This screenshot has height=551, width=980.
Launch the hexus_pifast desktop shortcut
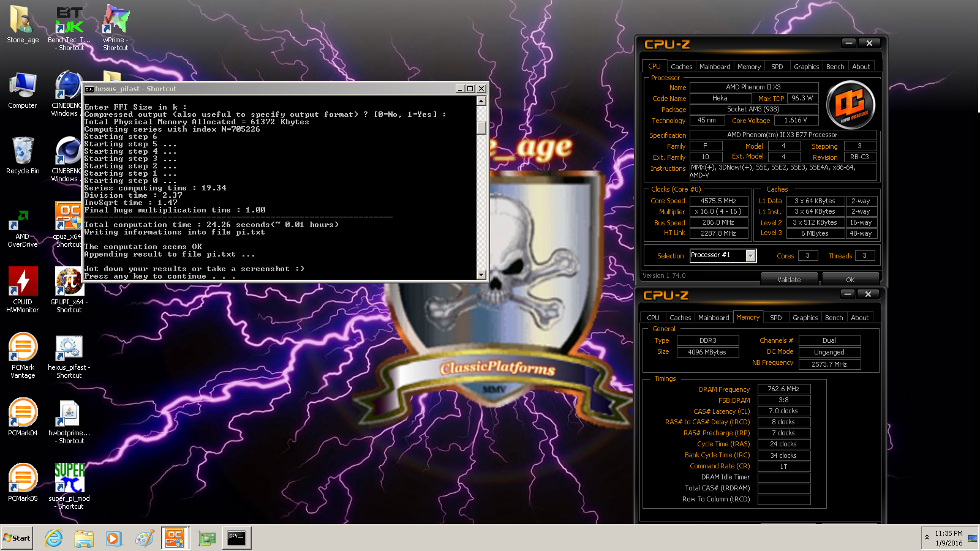point(69,356)
